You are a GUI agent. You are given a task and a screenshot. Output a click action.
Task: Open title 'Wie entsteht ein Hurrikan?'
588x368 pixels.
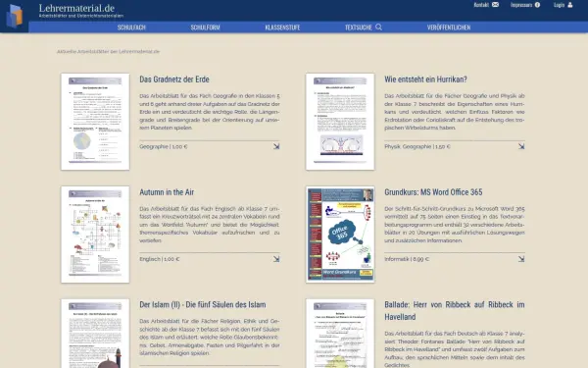tap(425, 79)
